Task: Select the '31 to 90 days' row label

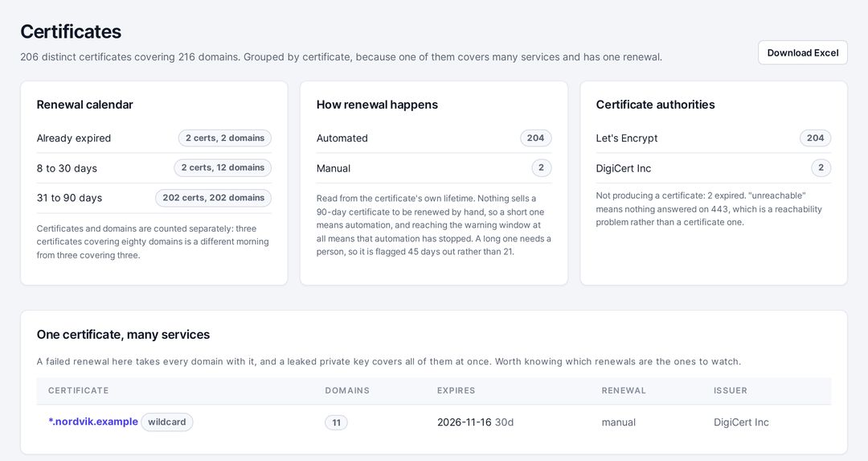Action: click(x=69, y=198)
